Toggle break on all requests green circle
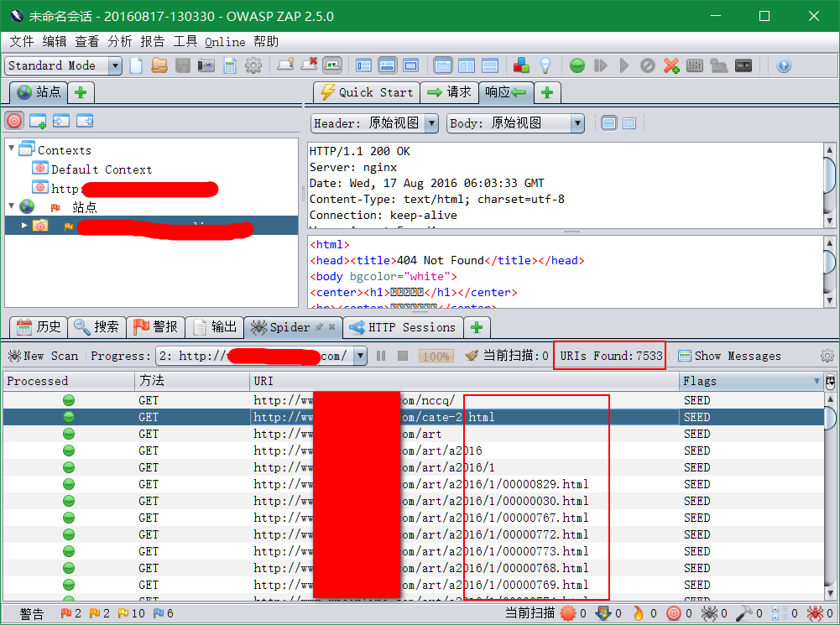This screenshot has width=840, height=625. [x=577, y=65]
